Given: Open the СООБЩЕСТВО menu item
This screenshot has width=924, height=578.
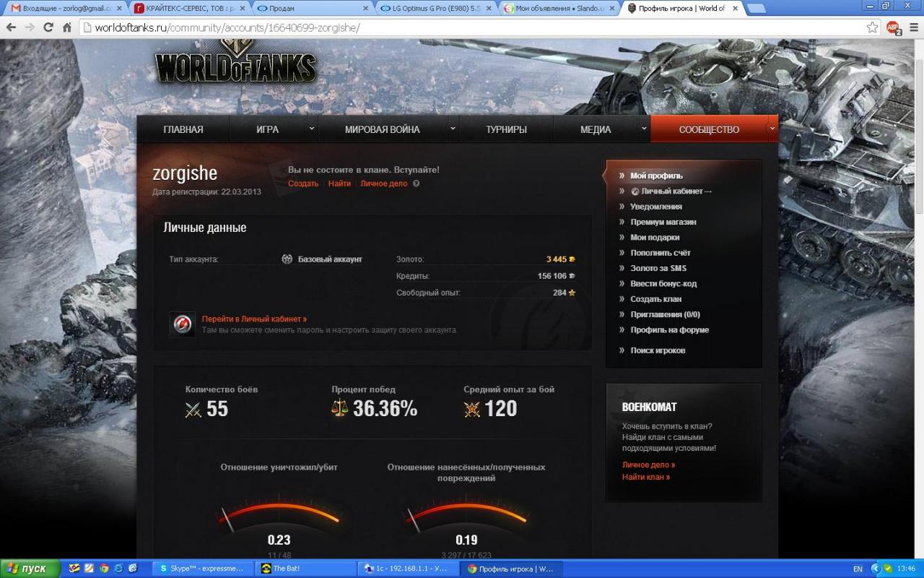Looking at the screenshot, I should (709, 129).
